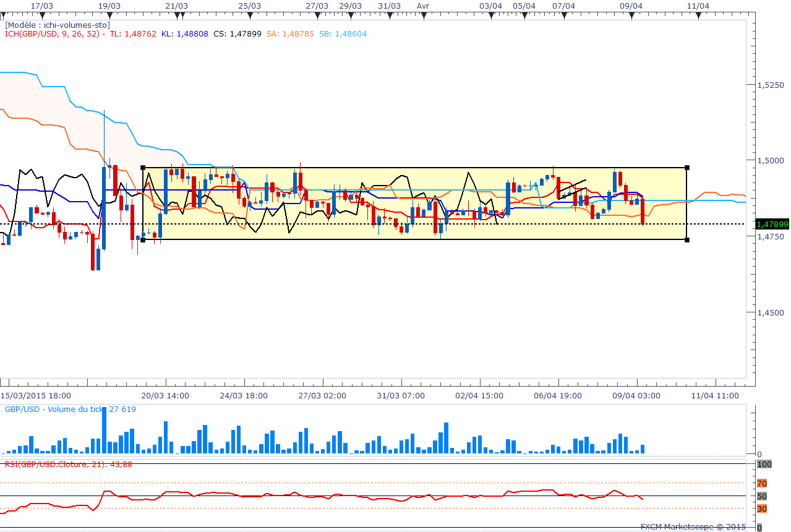Select the rectangle's top-left corner handle

click(x=143, y=168)
